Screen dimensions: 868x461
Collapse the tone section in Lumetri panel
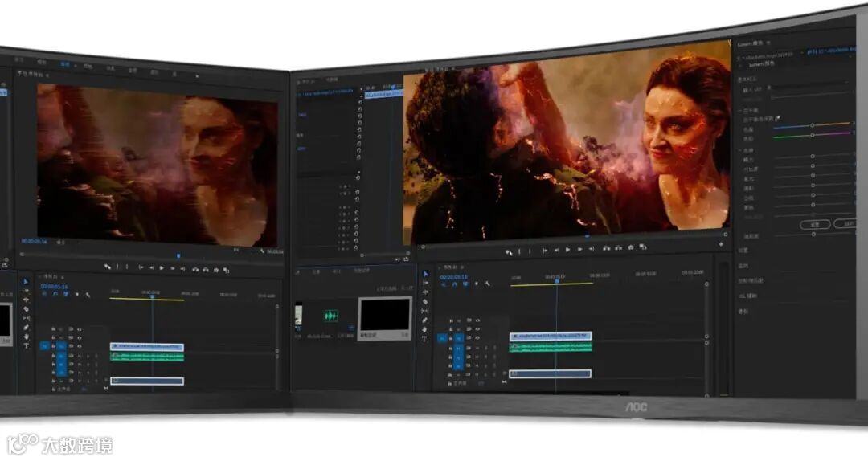click(x=739, y=150)
